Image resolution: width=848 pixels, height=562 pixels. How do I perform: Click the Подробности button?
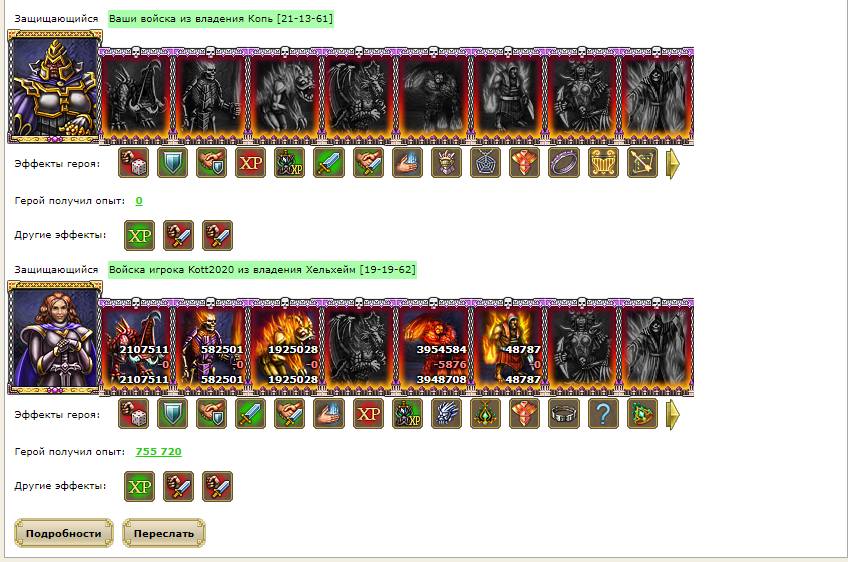pos(64,533)
